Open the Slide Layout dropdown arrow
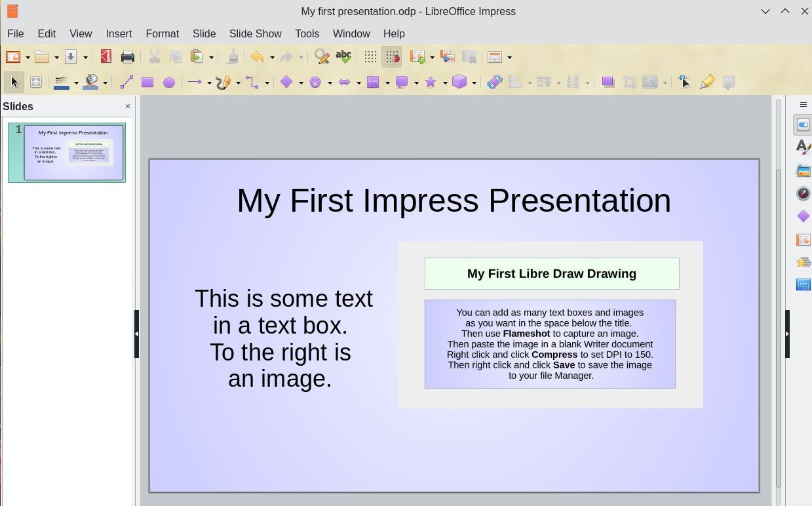 pyautogui.click(x=509, y=58)
